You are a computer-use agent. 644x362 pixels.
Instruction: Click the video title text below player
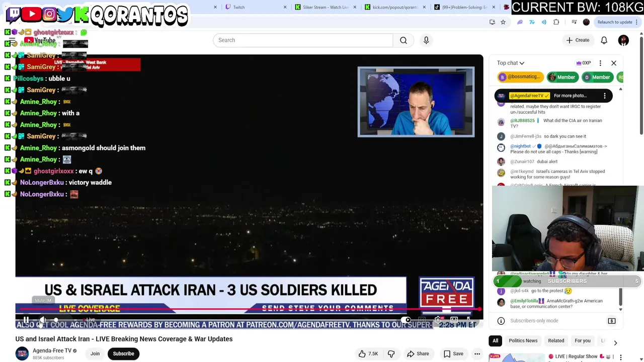coord(124,339)
